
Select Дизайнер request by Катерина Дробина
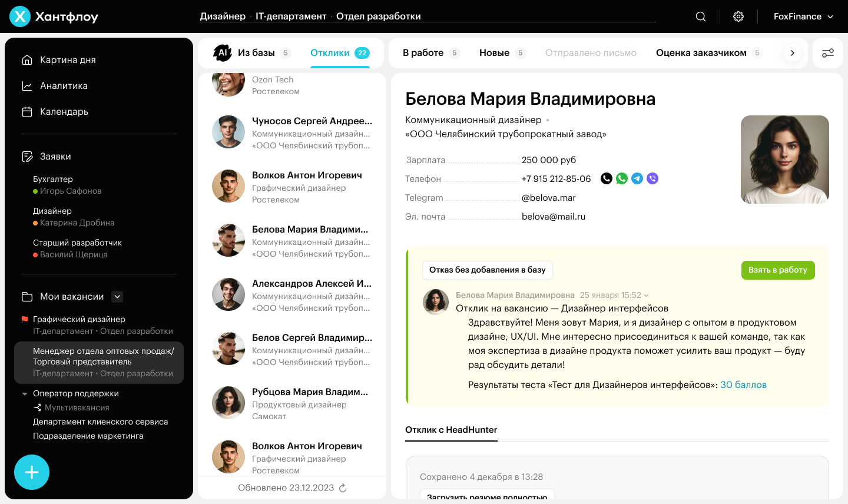pos(74,217)
